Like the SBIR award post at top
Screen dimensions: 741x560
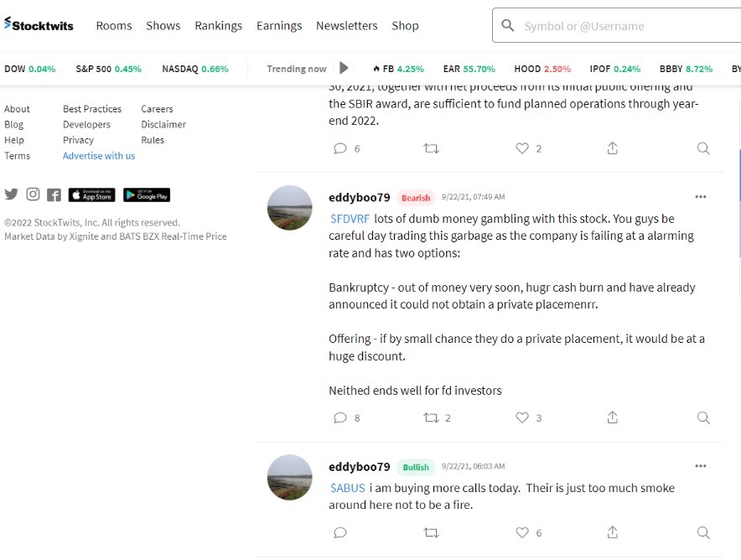click(522, 148)
